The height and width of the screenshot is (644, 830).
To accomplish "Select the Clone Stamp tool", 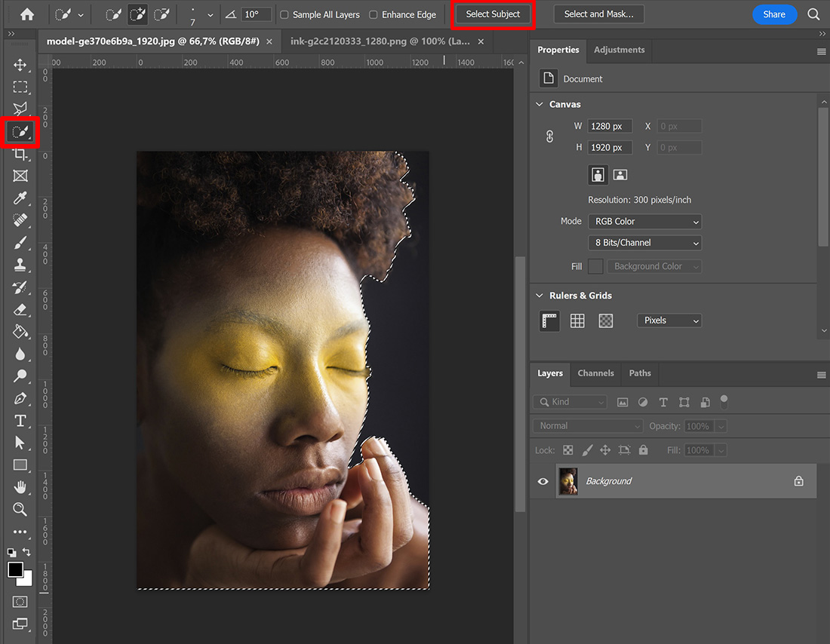I will tap(20, 265).
